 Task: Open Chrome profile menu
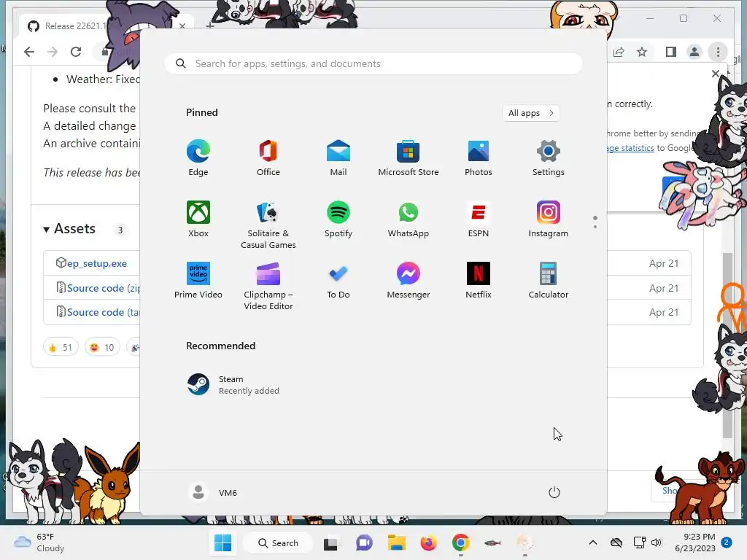(x=694, y=52)
